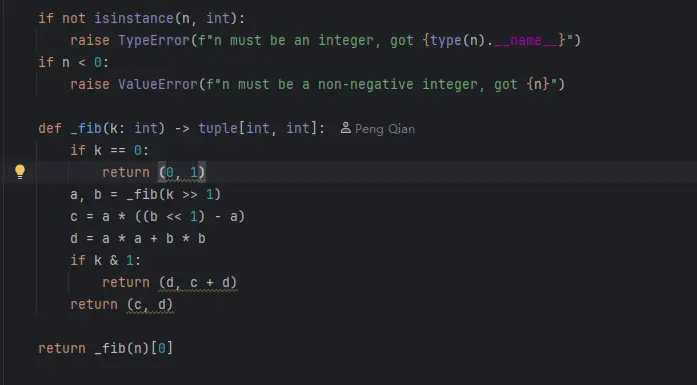Click the __name__ attribute in the f-string

(x=526, y=40)
